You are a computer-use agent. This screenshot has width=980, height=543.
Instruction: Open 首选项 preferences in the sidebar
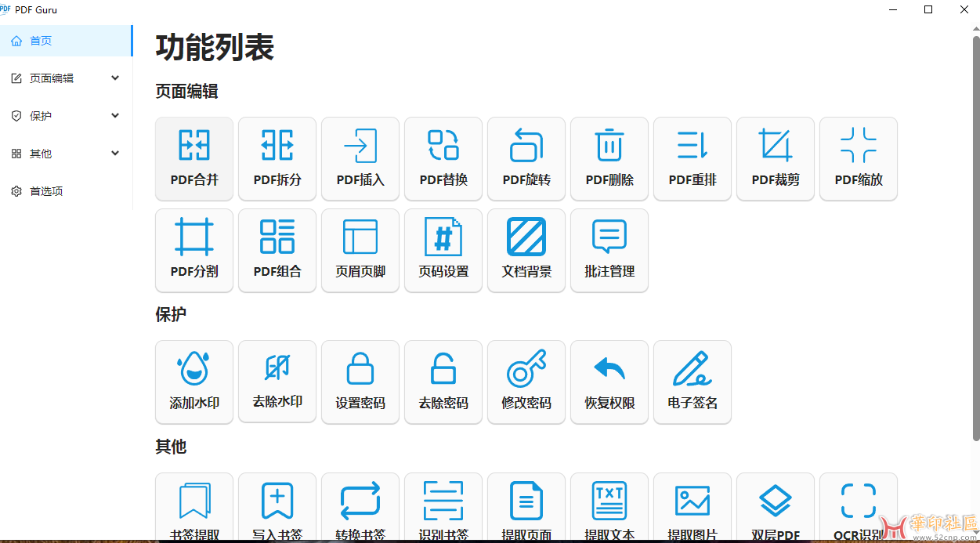[47, 191]
